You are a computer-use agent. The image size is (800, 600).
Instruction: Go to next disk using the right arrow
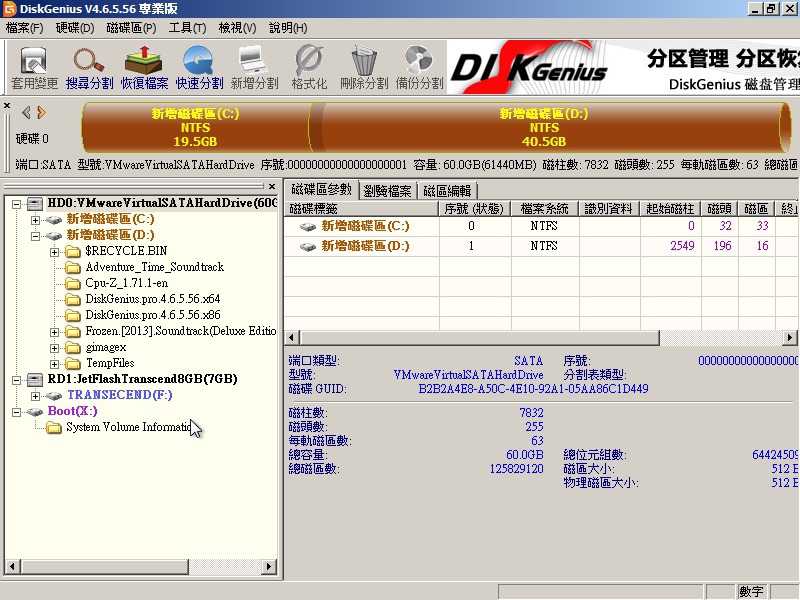[x=42, y=113]
